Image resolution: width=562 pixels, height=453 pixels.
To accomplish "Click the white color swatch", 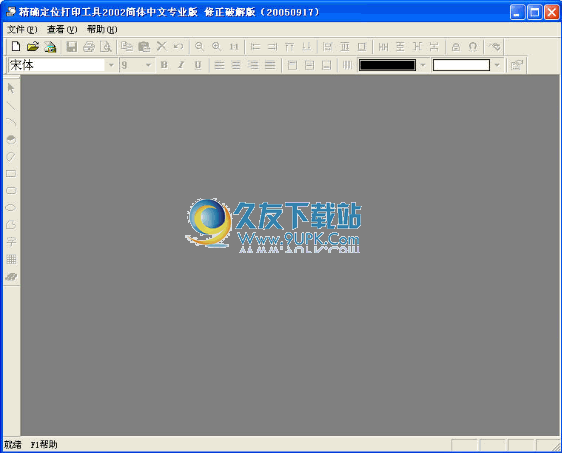I will 461,65.
